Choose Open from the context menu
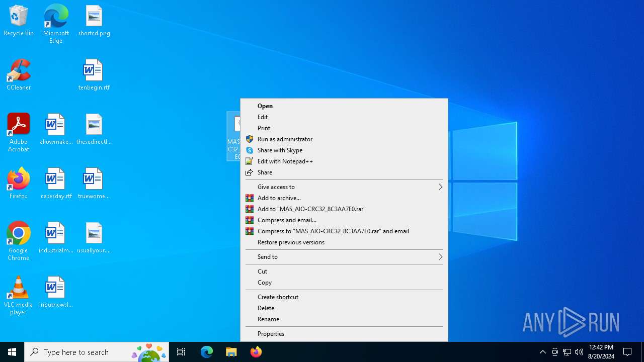 point(344,106)
